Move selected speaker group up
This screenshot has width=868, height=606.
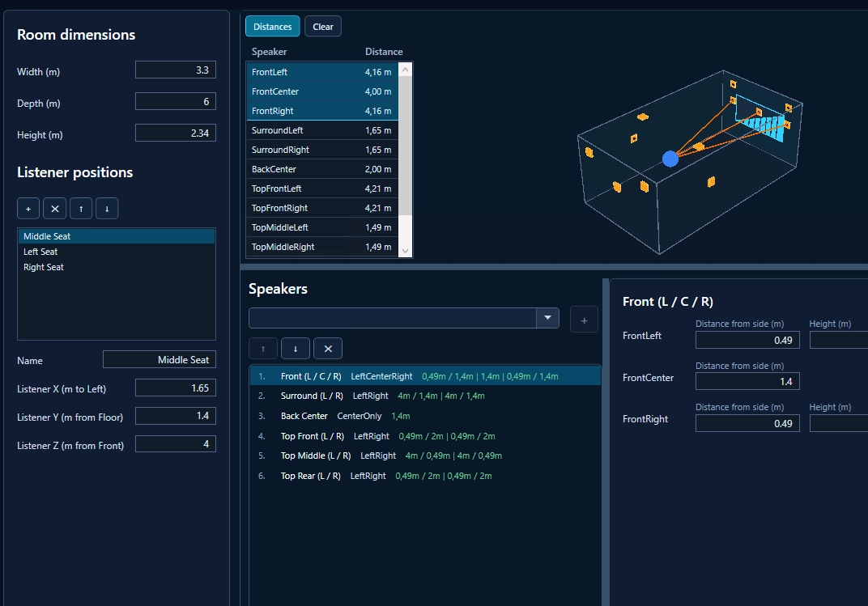[263, 349]
